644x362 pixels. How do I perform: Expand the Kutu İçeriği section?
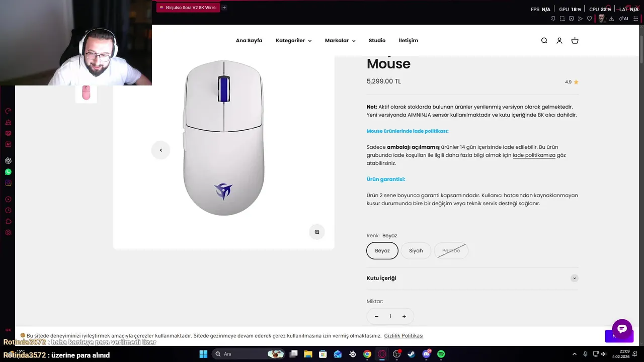click(x=472, y=278)
